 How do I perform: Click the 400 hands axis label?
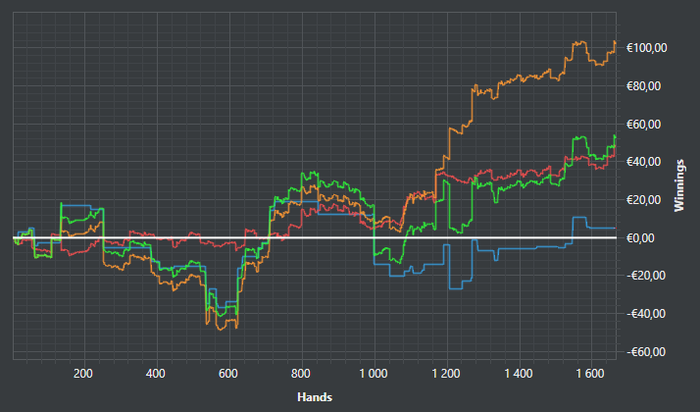(x=156, y=373)
